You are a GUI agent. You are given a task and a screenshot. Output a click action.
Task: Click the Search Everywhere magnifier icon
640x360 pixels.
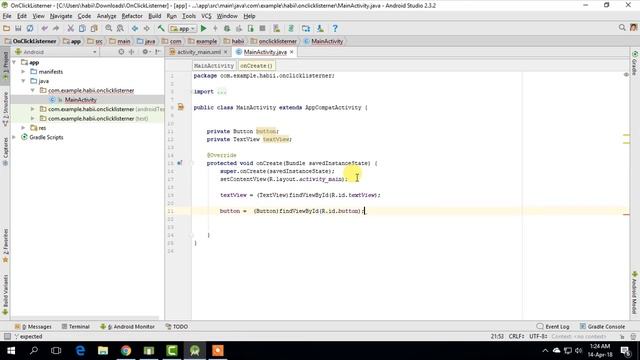click(622, 28)
